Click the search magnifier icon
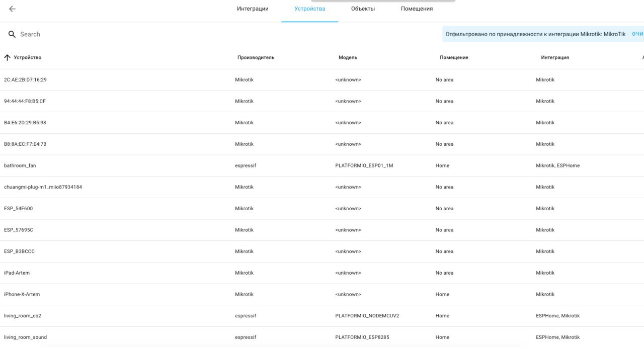Image resolution: width=644 pixels, height=347 pixels. [x=12, y=34]
